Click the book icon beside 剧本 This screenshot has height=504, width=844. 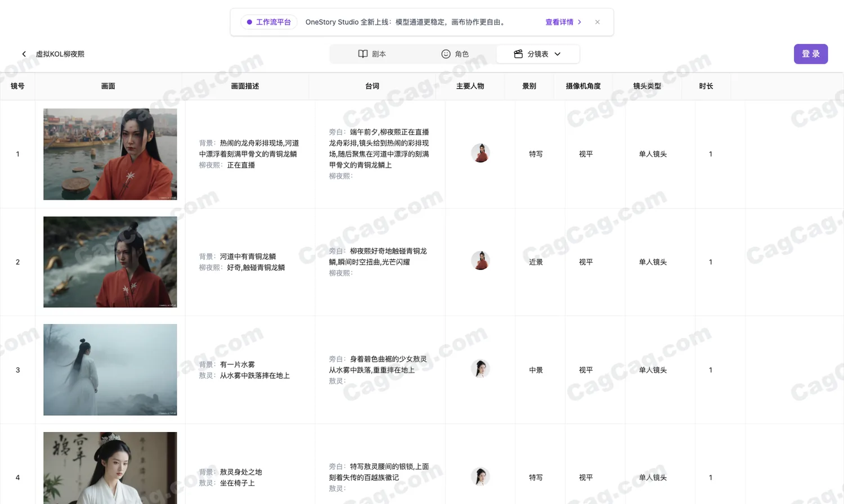363,54
